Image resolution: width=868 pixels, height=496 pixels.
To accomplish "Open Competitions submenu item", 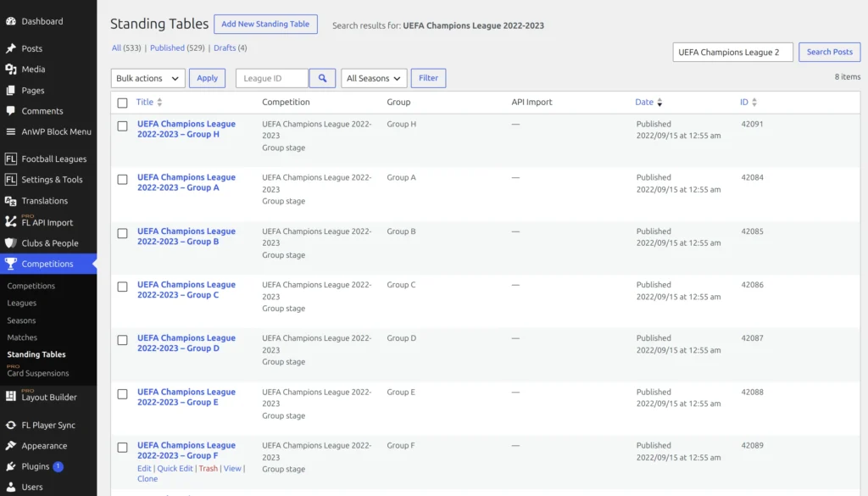I will click(31, 286).
